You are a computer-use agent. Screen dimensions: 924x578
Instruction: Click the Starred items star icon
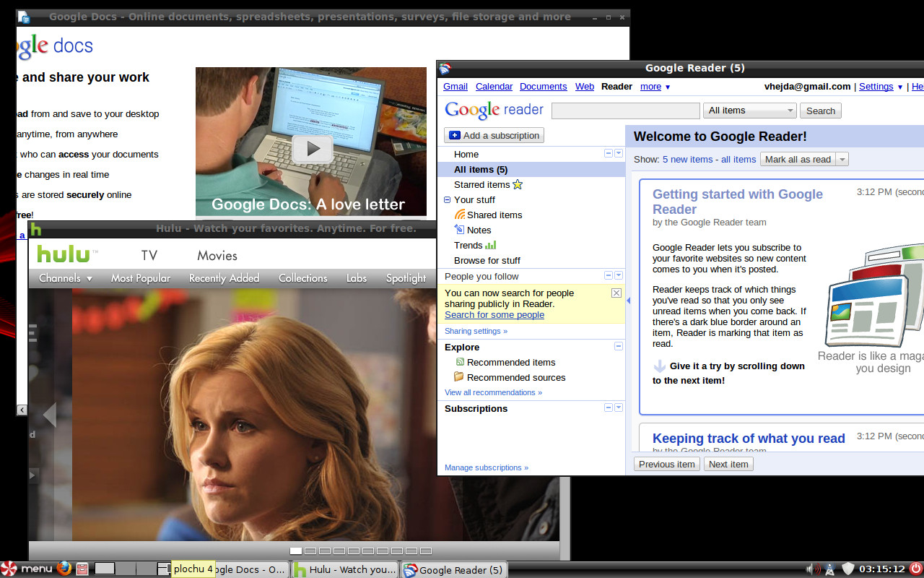[x=517, y=184]
